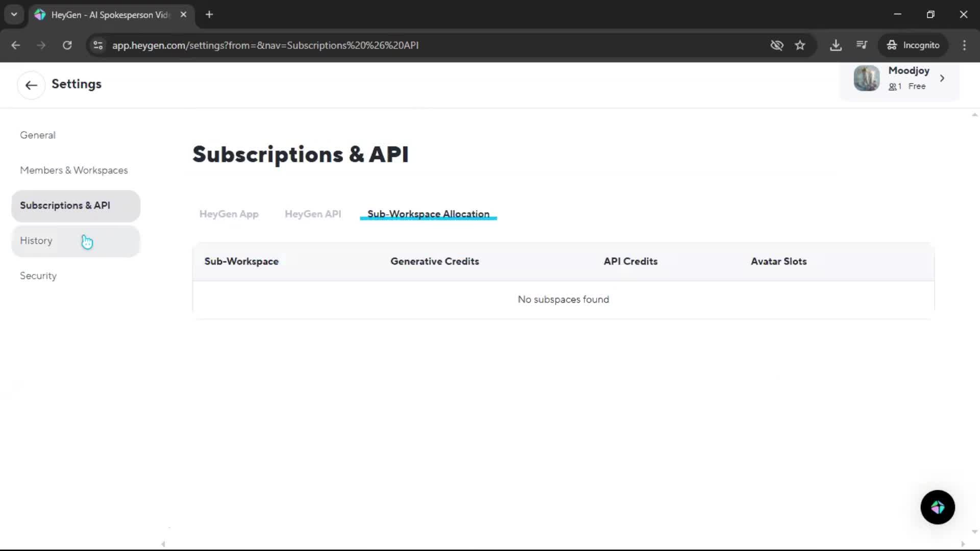The height and width of the screenshot is (551, 980).
Task: Expand the Moodjoy workspace chevron
Action: tap(942, 78)
